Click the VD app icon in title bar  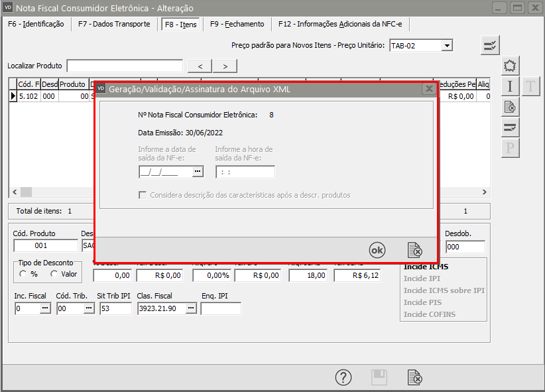click(x=8, y=7)
